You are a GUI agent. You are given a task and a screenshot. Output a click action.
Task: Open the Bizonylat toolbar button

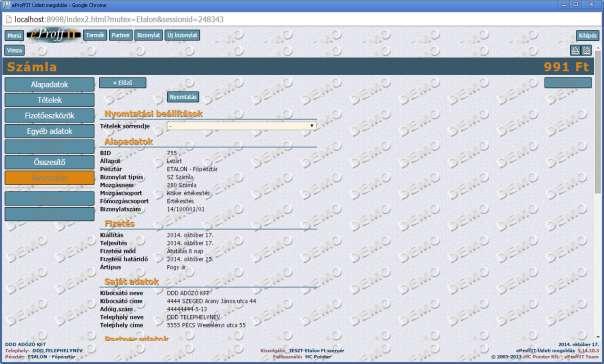[x=148, y=35]
